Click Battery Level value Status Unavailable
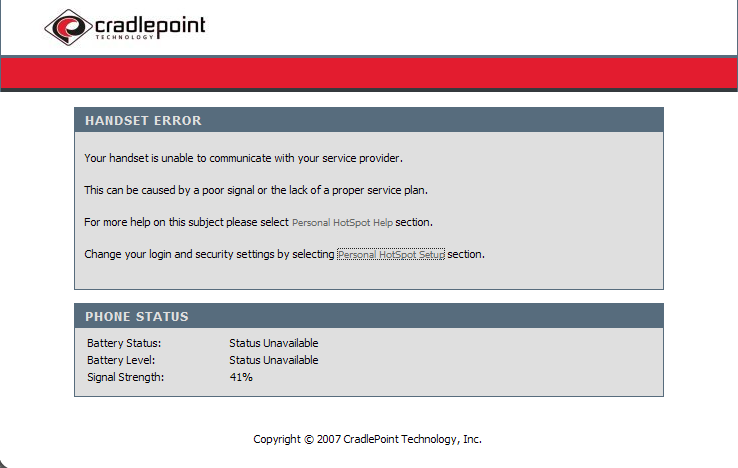This screenshot has height=468, width=738. (x=274, y=360)
